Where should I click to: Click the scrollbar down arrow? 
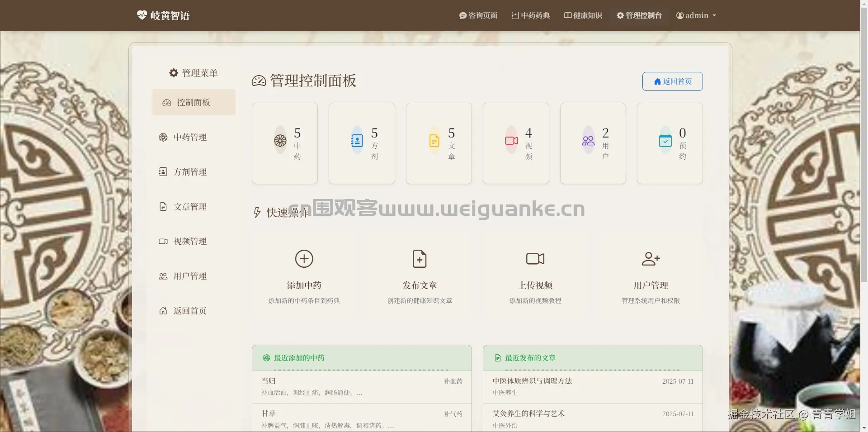tap(864, 428)
